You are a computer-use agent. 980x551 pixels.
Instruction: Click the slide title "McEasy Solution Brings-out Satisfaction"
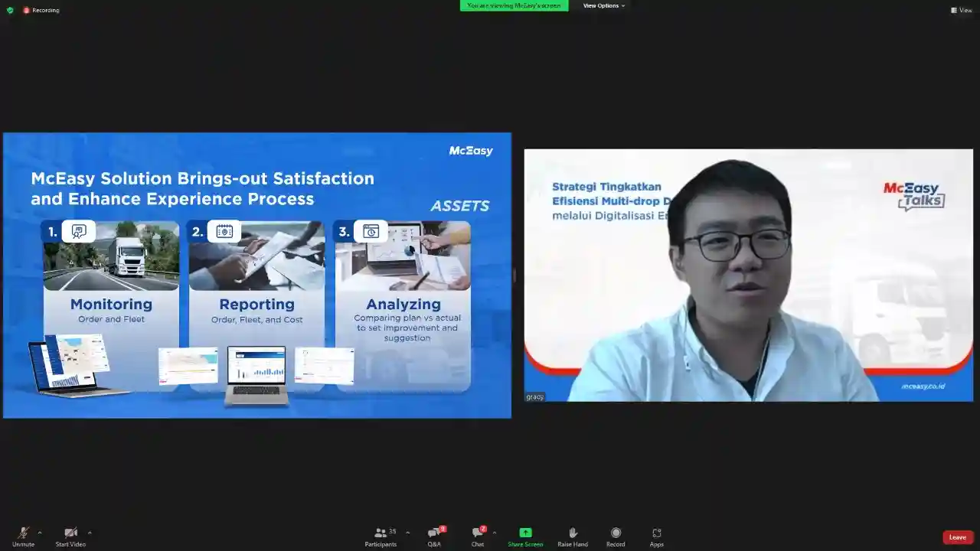[202, 179]
